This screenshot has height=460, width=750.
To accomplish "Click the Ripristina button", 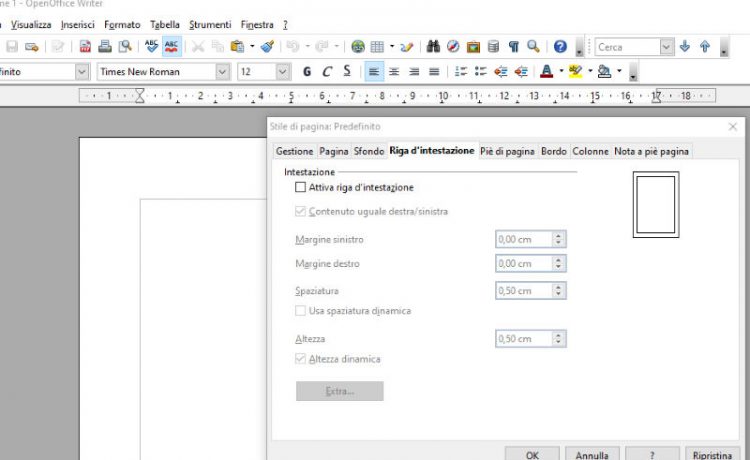I will click(712, 454).
